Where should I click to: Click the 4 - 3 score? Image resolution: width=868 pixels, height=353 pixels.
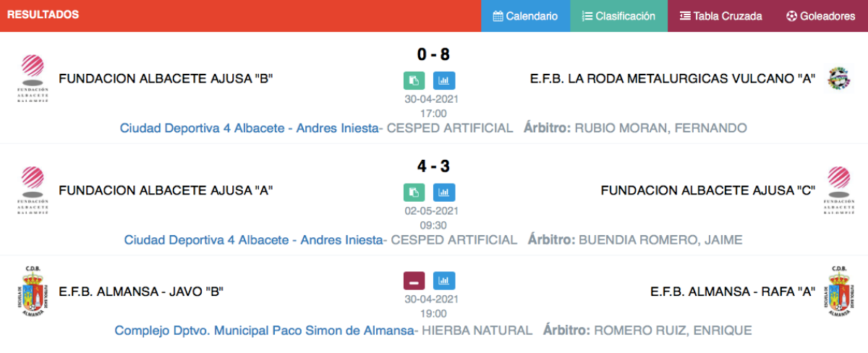(433, 166)
